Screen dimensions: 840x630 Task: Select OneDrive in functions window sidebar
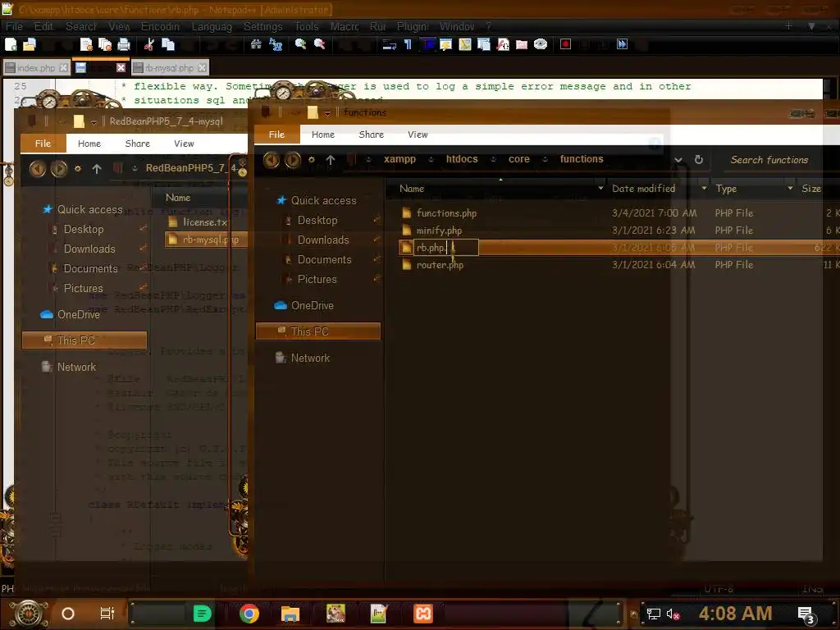pyautogui.click(x=312, y=305)
